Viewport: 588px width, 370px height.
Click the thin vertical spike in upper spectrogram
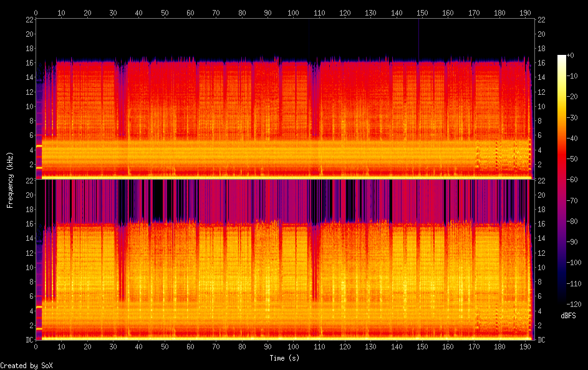tap(418, 39)
